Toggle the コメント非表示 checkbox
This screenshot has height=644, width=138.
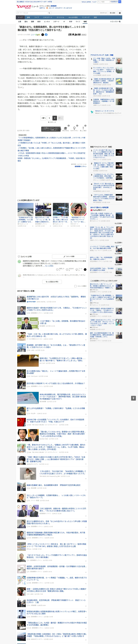(x=75, y=286)
